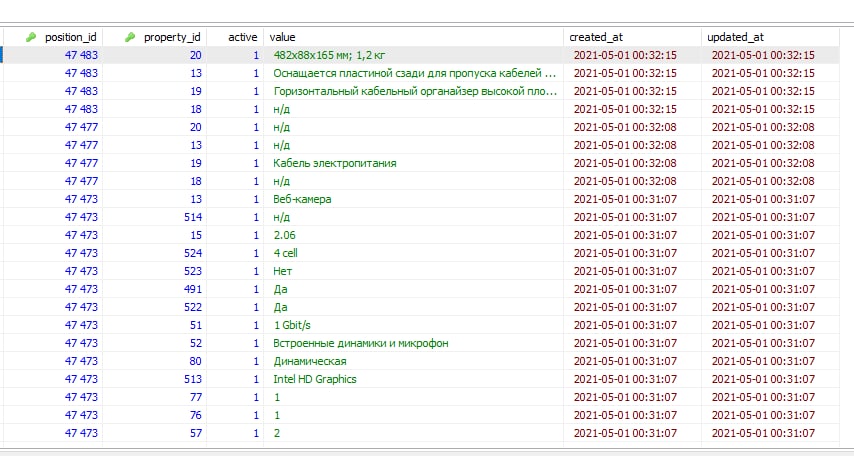Select the property_id cell '524'
This screenshot has height=456, width=854.
[154, 253]
